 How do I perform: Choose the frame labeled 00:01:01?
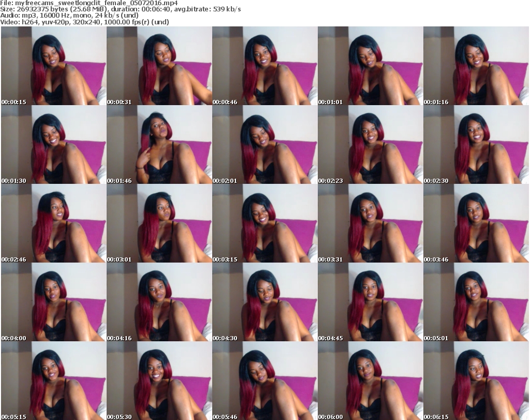click(371, 66)
